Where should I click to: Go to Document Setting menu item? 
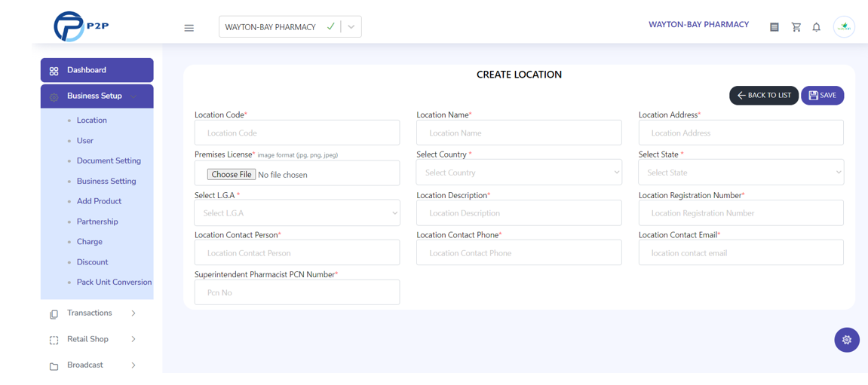(x=109, y=161)
